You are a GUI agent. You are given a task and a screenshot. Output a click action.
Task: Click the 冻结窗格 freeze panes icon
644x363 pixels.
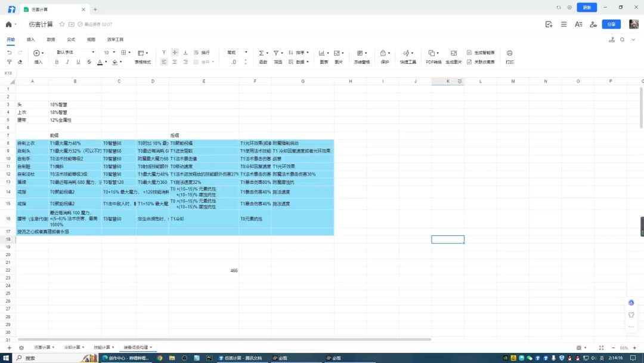pyautogui.click(x=360, y=53)
